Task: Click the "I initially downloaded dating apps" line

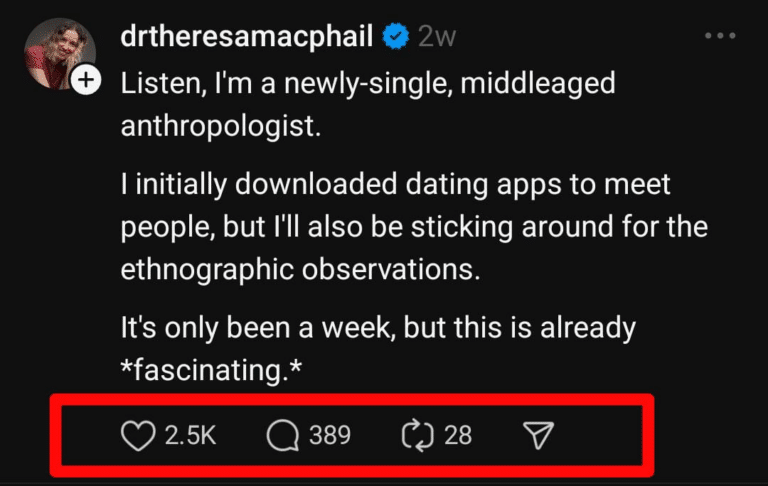Action: pos(395,184)
